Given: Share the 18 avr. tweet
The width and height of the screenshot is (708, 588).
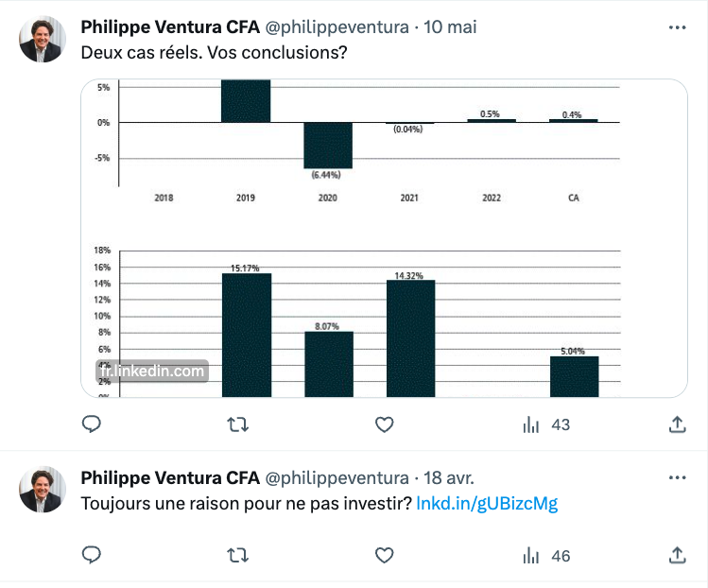Looking at the screenshot, I should tap(678, 556).
